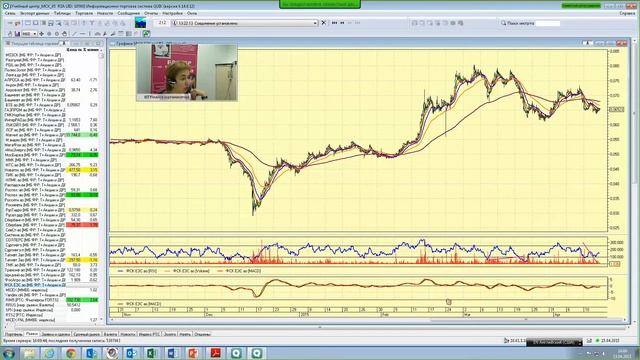Screen dimensions: 640x360
Task: Click the 212 message counter field
Action: pos(162,23)
